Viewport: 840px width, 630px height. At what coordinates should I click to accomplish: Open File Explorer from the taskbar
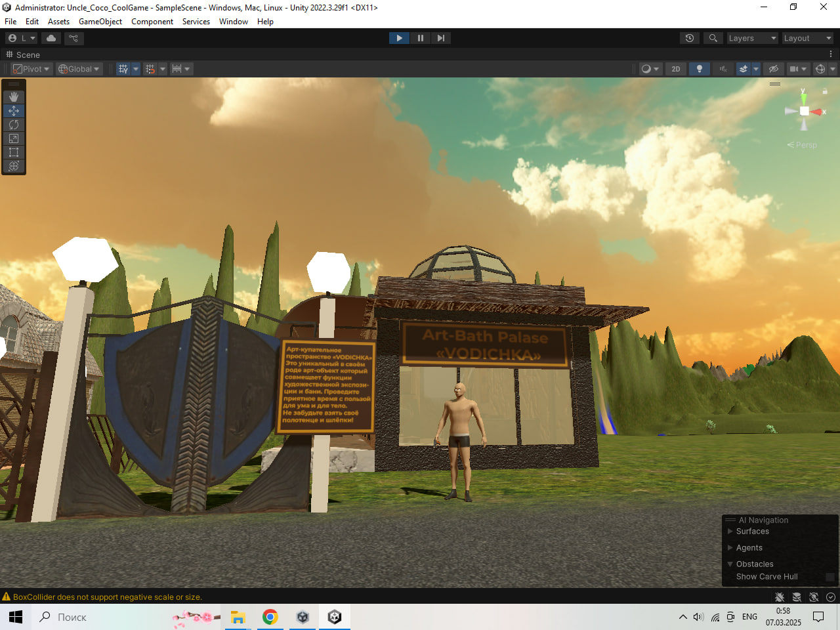(x=238, y=617)
